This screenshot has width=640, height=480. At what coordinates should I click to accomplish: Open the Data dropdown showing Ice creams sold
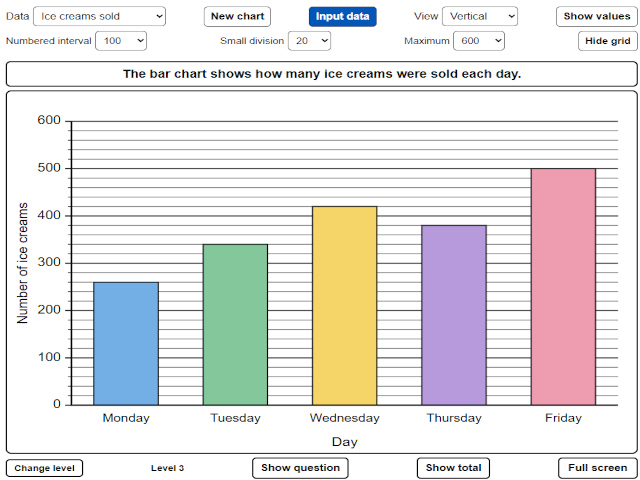click(99, 16)
